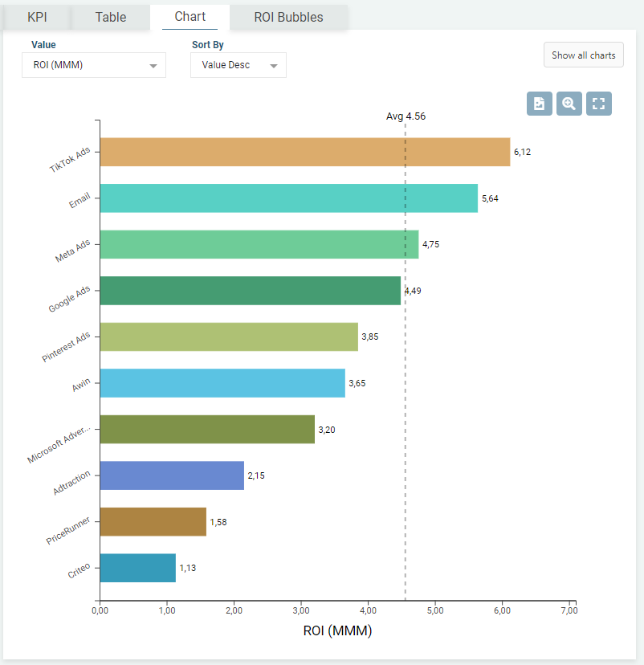Switch to the KPI tab
The image size is (644, 665).
(38, 17)
